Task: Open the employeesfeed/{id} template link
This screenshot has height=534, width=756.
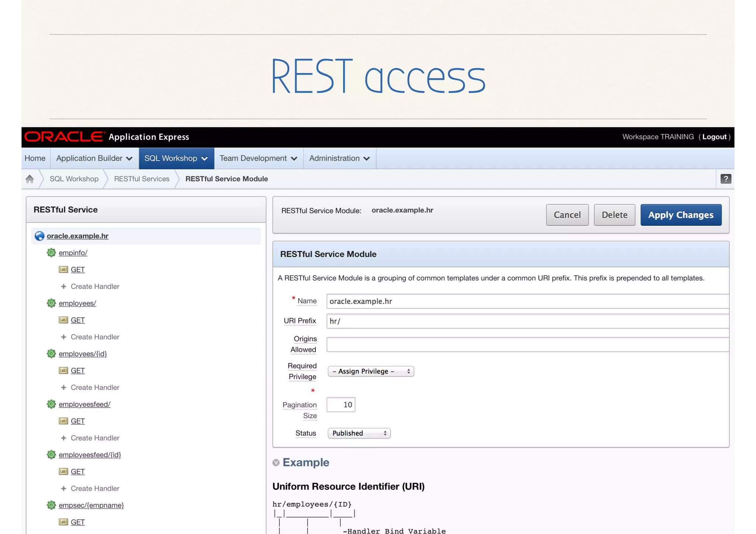Action: coord(90,455)
